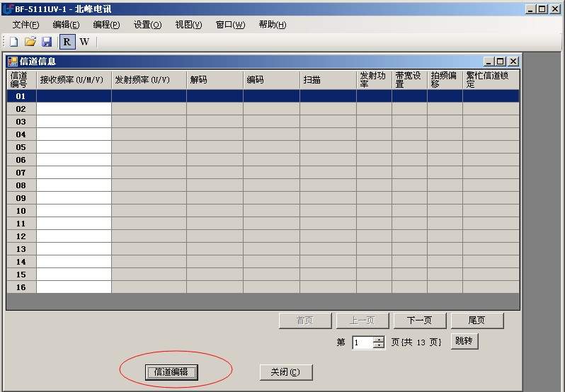Open the 设置(O) menu
This screenshot has width=565, height=392.
[x=147, y=25]
